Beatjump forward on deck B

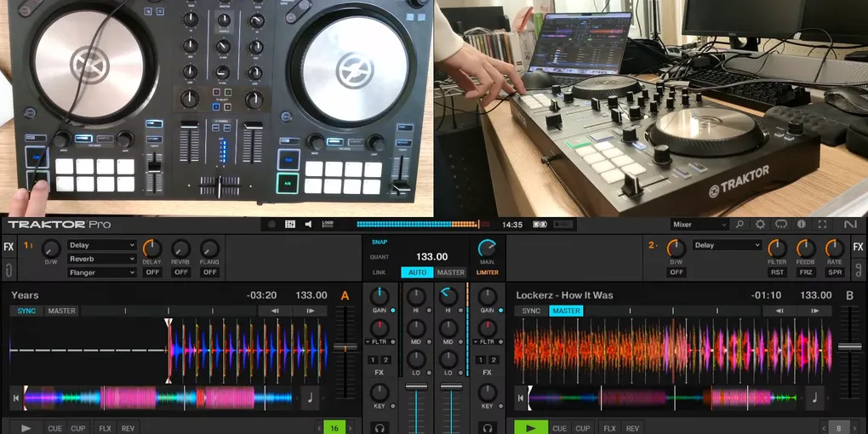(x=814, y=311)
